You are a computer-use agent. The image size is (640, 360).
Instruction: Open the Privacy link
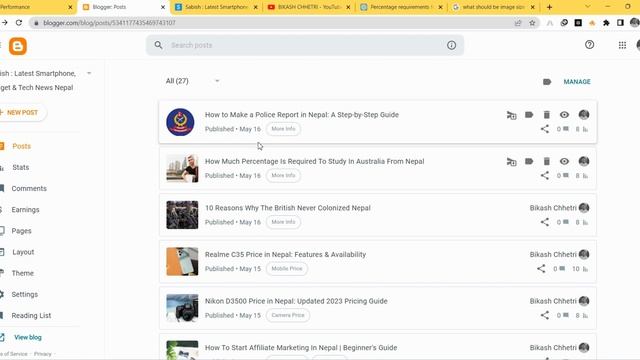point(43,354)
